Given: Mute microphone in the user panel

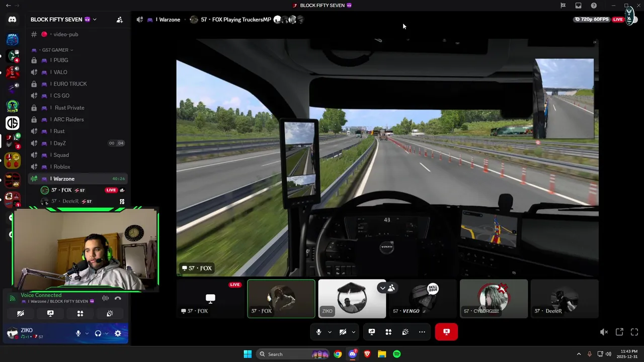Looking at the screenshot, I should coord(78,333).
